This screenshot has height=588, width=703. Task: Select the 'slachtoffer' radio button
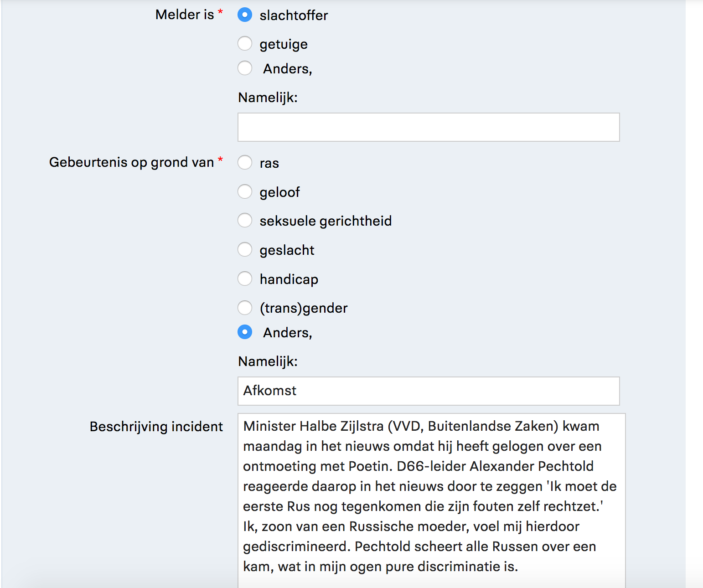[245, 15]
